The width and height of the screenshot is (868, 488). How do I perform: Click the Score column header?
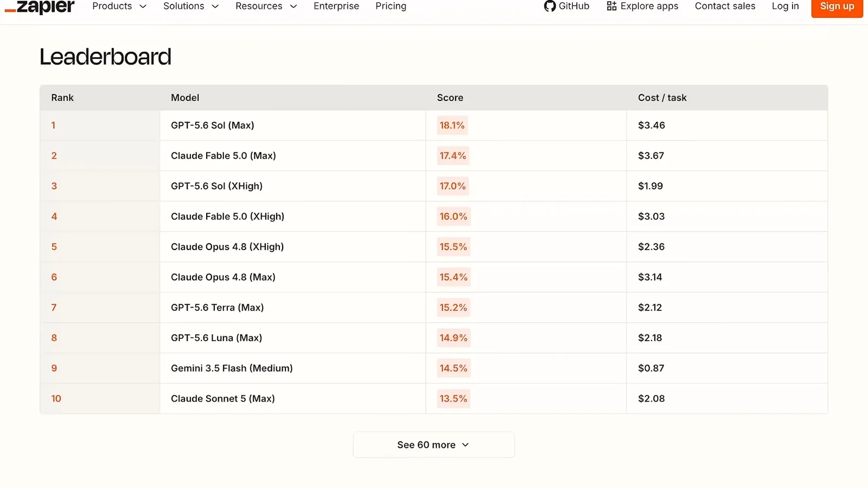pyautogui.click(x=450, y=98)
